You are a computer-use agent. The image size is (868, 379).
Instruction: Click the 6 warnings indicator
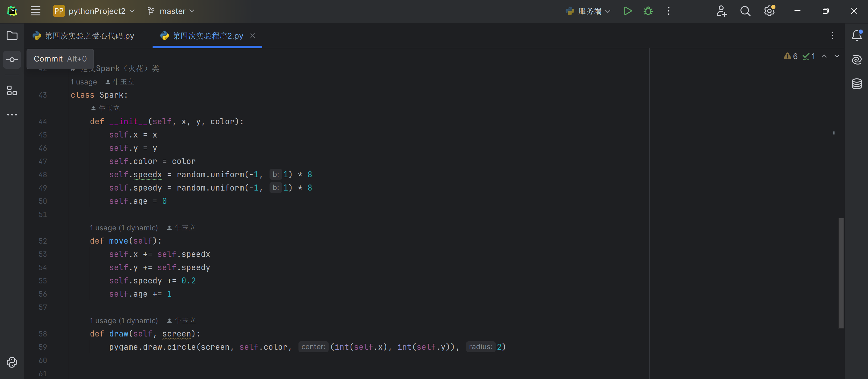coord(790,56)
